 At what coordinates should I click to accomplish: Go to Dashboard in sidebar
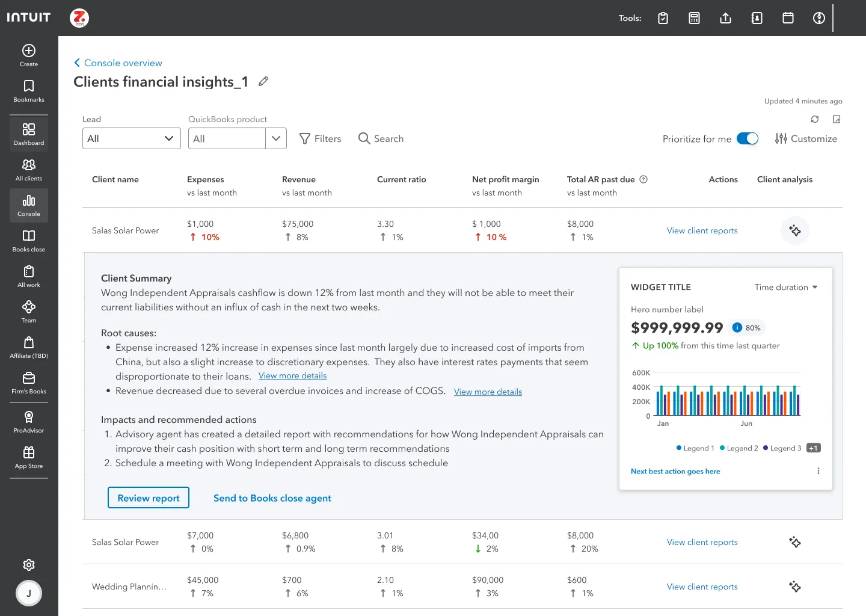(x=29, y=134)
